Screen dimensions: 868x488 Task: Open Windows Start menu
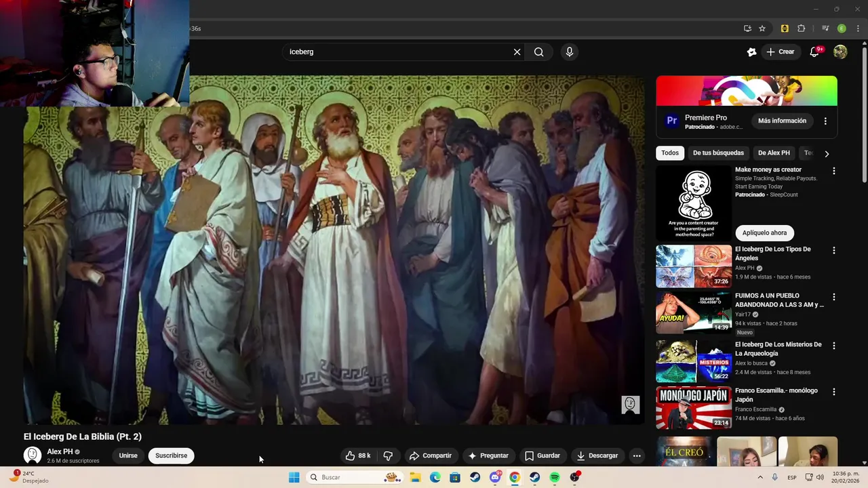[294, 477]
